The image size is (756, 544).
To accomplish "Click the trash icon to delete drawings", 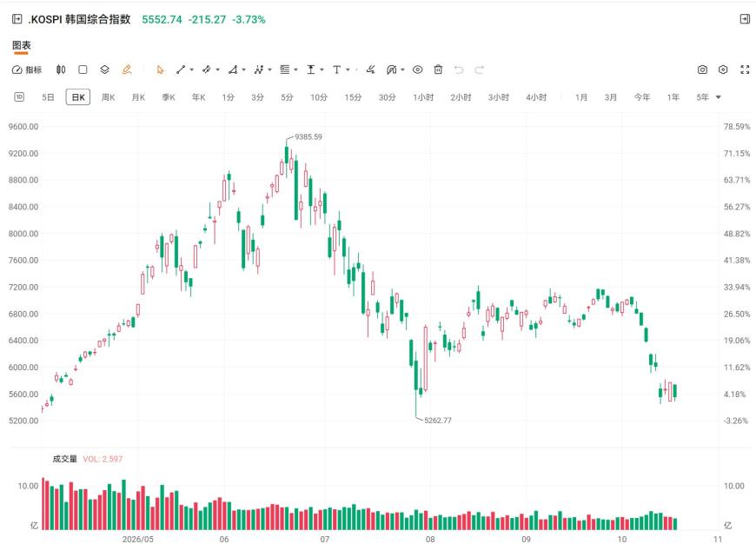I will [x=438, y=70].
